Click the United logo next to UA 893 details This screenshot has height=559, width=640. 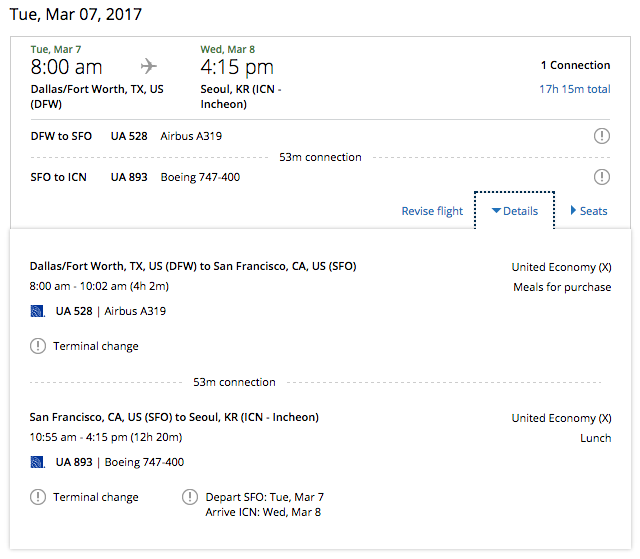pyautogui.click(x=38, y=462)
